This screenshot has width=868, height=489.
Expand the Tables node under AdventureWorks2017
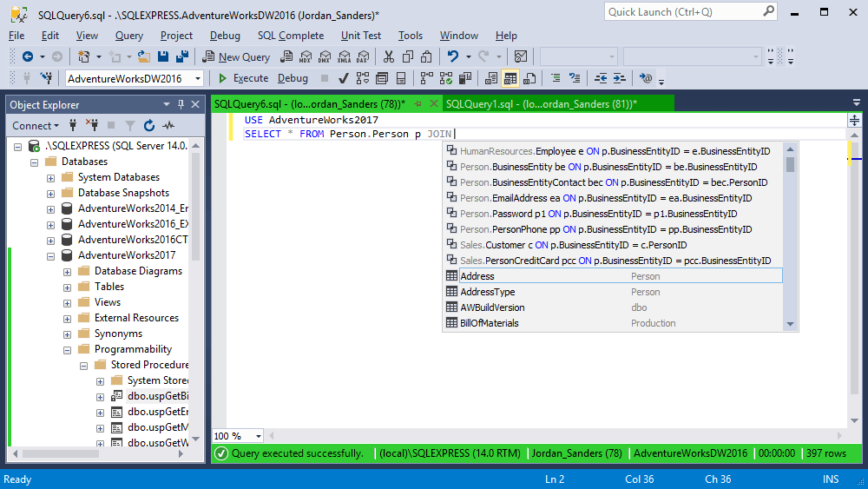coord(68,287)
